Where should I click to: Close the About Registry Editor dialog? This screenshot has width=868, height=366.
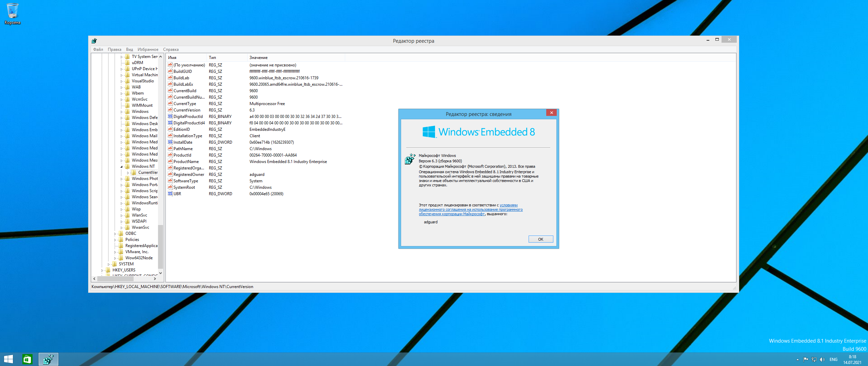pyautogui.click(x=552, y=113)
